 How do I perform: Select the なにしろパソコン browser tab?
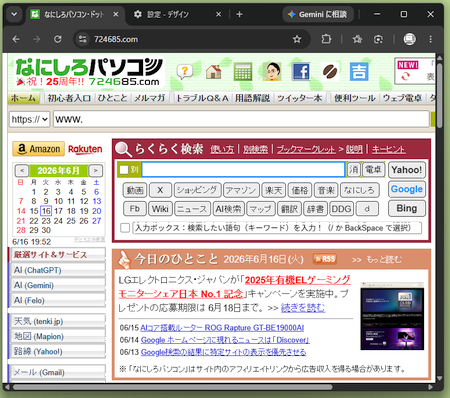[x=74, y=14]
